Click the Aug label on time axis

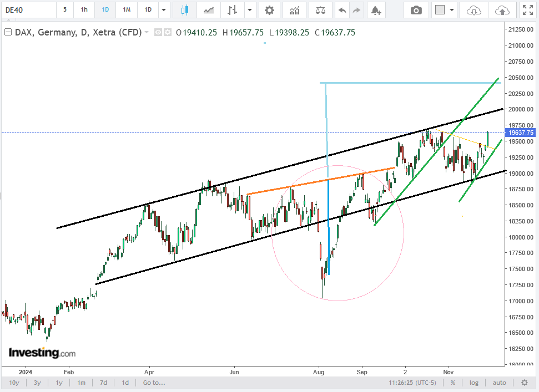[319, 372]
